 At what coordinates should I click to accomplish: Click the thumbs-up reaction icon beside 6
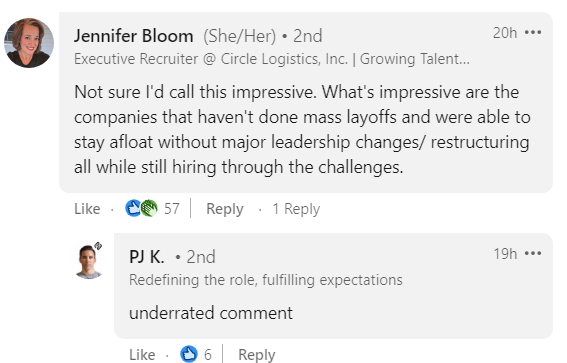click(189, 354)
